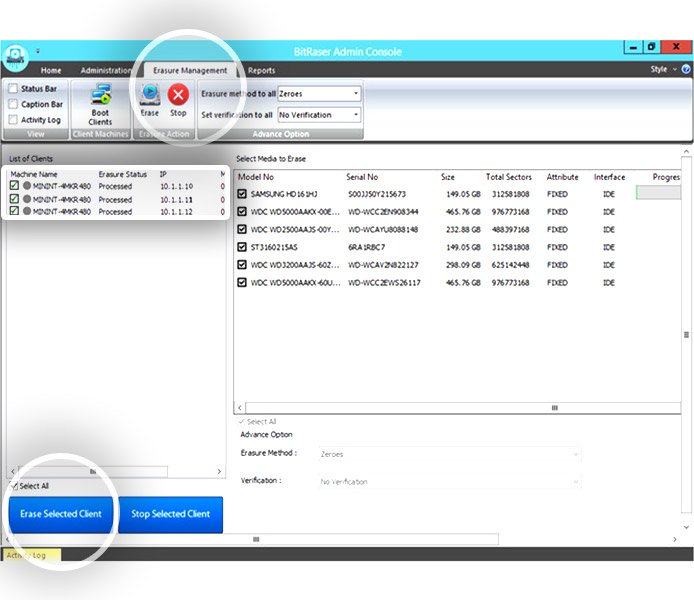Select the 298.09 GB size cell
Screen dimensions: 694x600
point(463,265)
